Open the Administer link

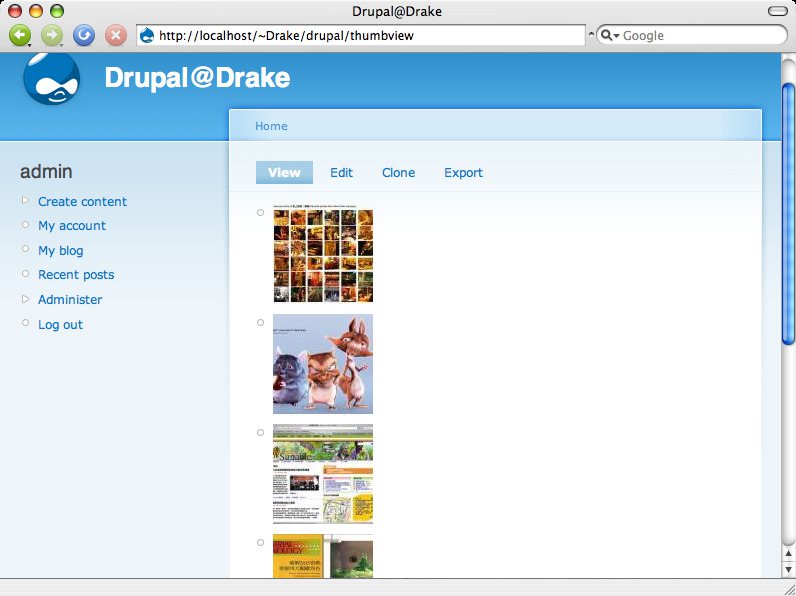[70, 300]
